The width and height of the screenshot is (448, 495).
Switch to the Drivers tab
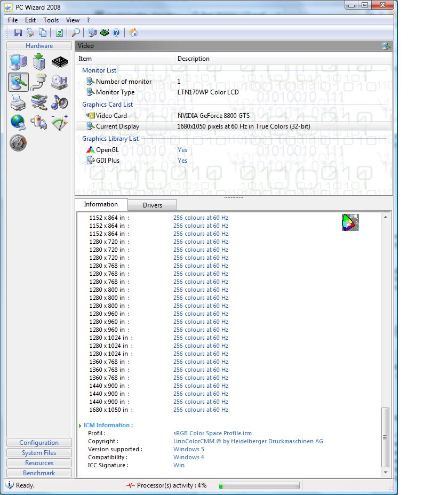153,205
